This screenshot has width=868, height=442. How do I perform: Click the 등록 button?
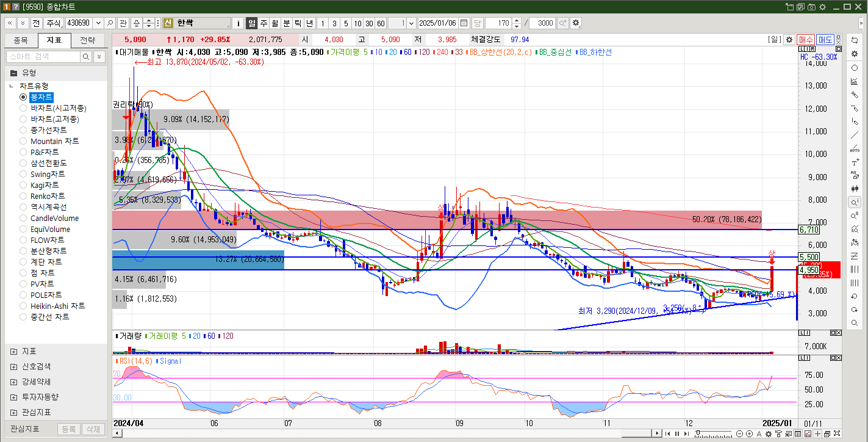68,429
